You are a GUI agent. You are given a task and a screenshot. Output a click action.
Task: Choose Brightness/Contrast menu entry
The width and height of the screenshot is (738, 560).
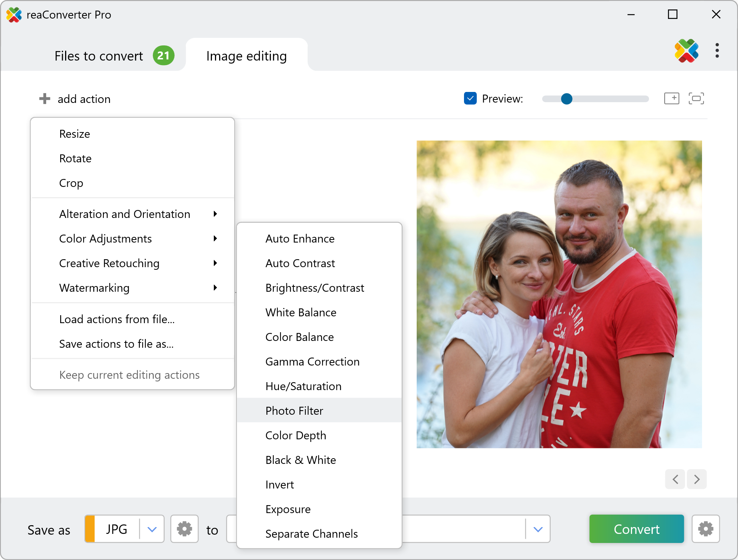pyautogui.click(x=315, y=288)
